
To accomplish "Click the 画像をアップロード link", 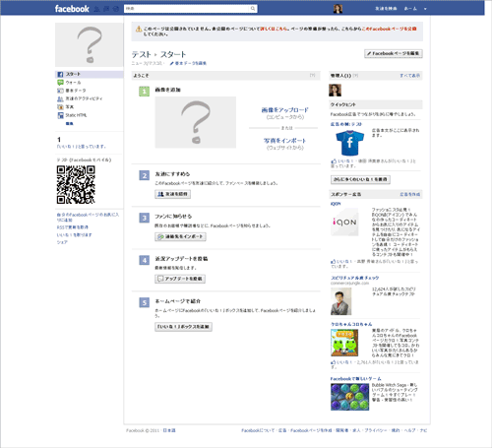I will click(x=284, y=110).
